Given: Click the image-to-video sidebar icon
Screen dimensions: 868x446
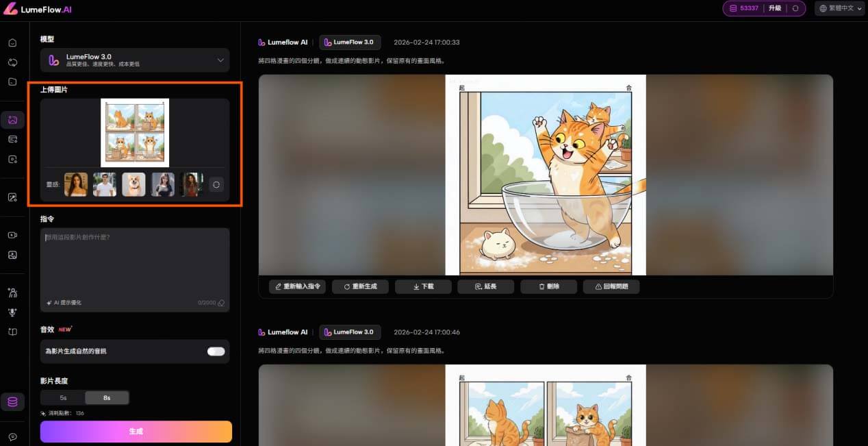Looking at the screenshot, I should 12,120.
